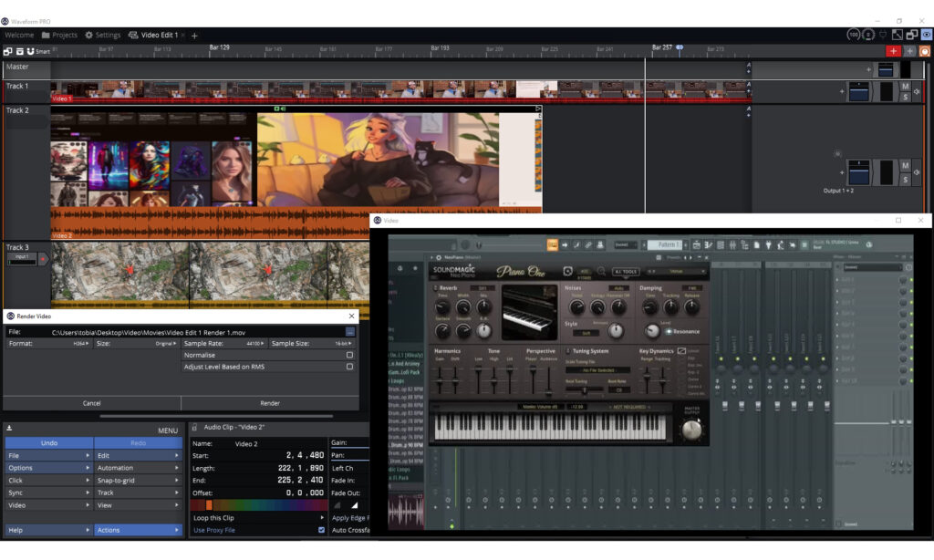Screen dimensions: 934x560
Task: Add plugin to Track 1 via small plus
Action: click(x=842, y=92)
